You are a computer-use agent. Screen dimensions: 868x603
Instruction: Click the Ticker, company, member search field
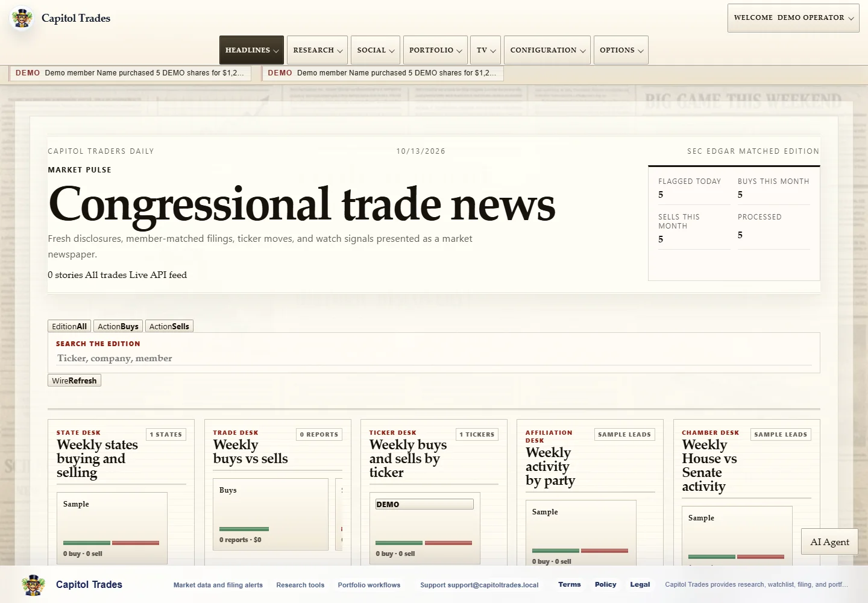434,358
